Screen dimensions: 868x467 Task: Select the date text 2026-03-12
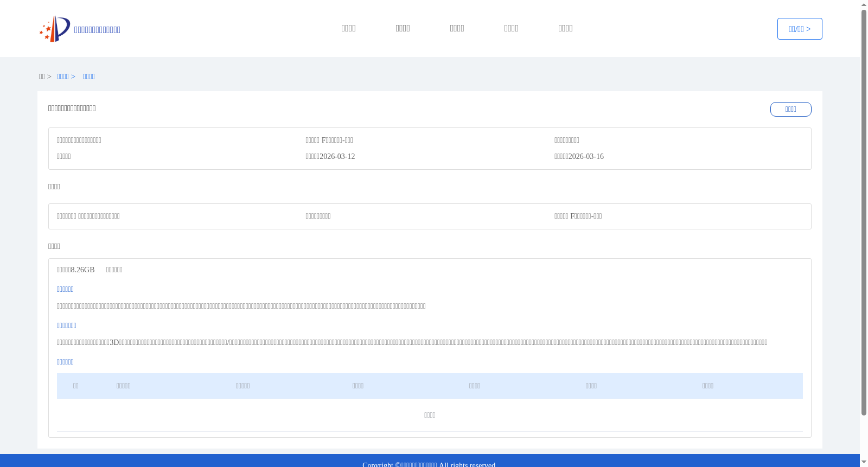click(x=337, y=156)
